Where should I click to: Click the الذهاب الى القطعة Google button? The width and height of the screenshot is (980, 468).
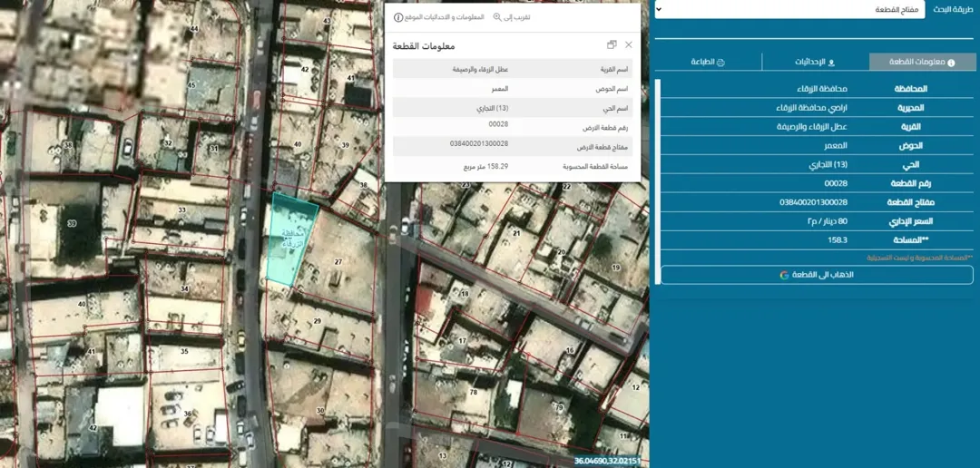[817, 275]
